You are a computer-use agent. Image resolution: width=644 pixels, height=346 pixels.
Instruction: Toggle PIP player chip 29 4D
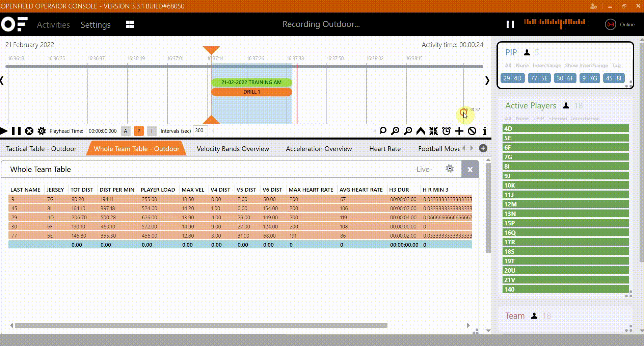click(x=512, y=78)
